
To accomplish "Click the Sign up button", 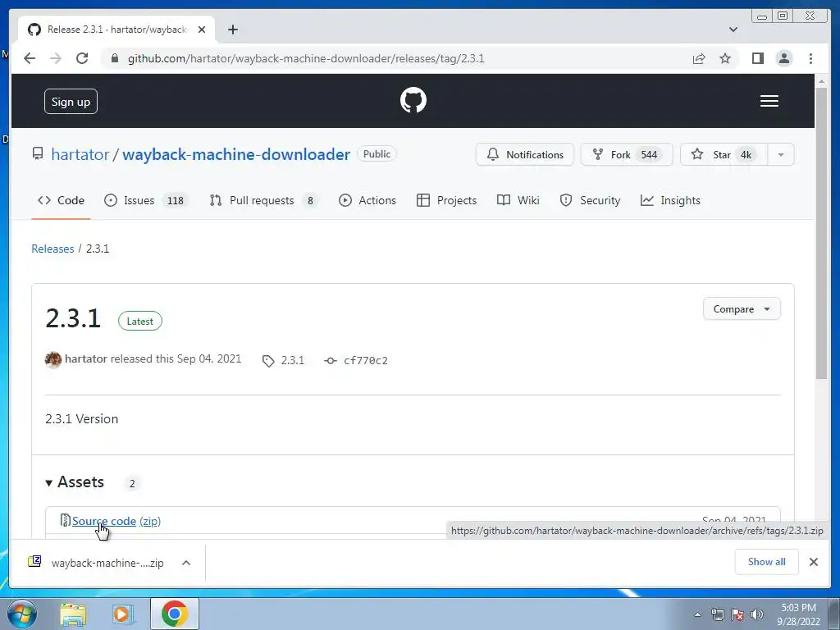I will pyautogui.click(x=71, y=101).
